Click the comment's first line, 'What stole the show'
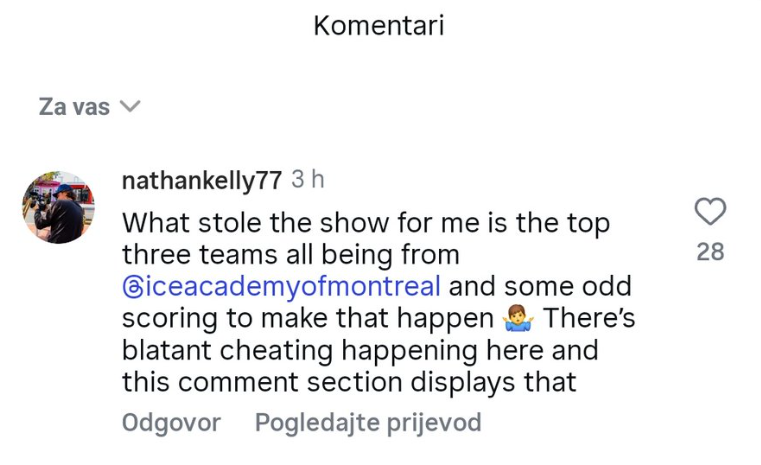Image resolution: width=761 pixels, height=465 pixels. [365, 221]
